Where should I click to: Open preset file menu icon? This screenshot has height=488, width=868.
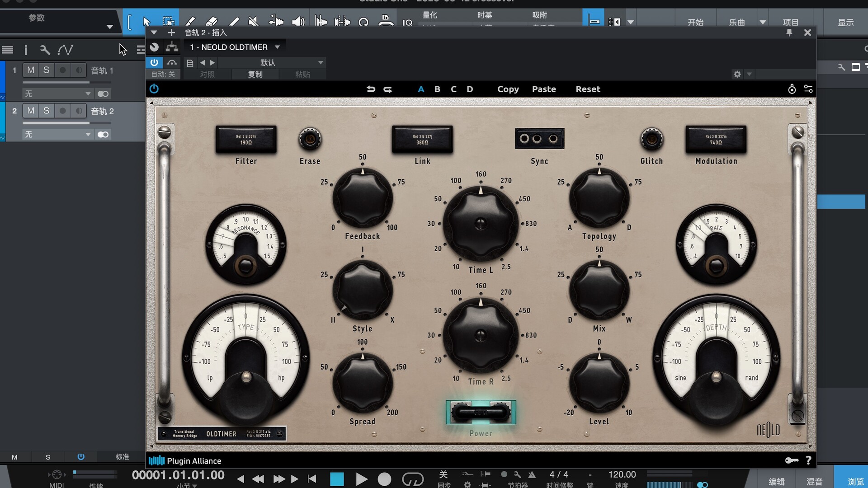190,63
